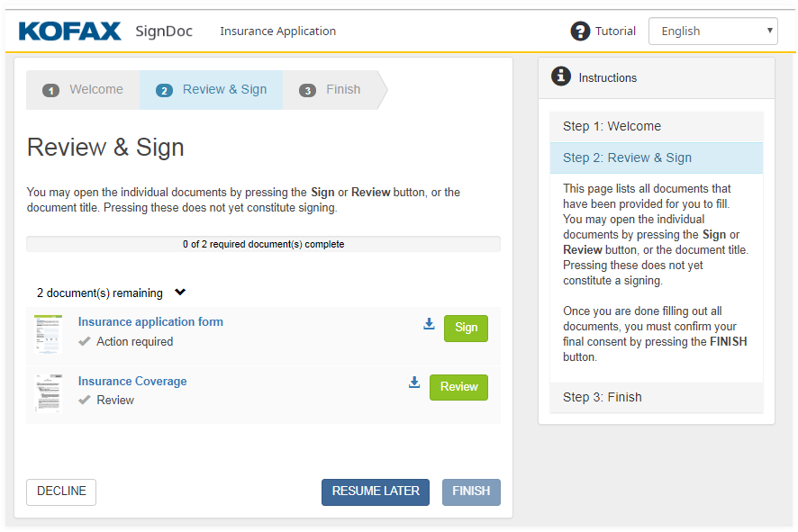Open the Insurance Coverage document thumbnail
This screenshot has height=532, width=798.
(48, 393)
